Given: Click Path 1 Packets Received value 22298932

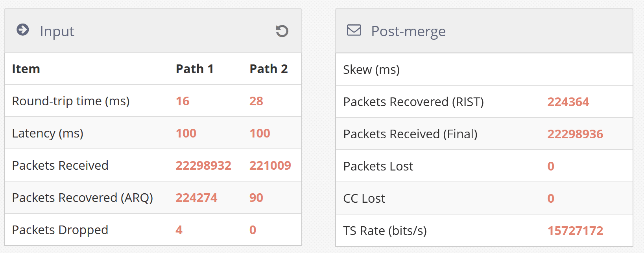Looking at the screenshot, I should point(203,165).
